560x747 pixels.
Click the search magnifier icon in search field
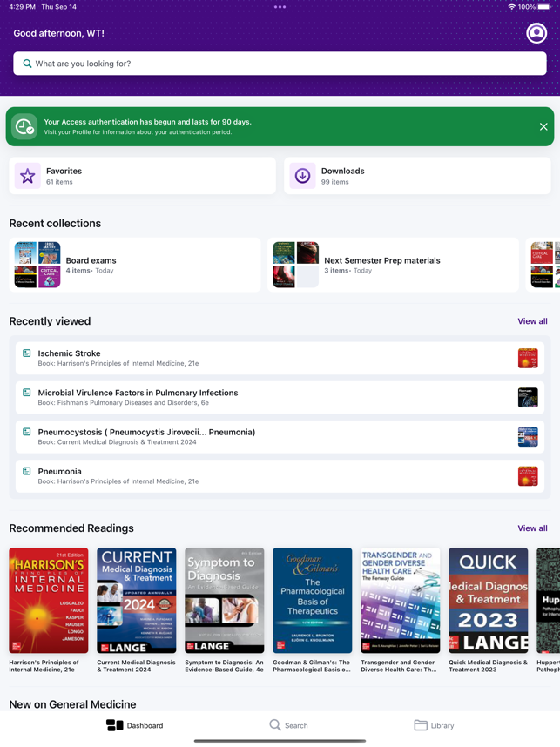(27, 64)
